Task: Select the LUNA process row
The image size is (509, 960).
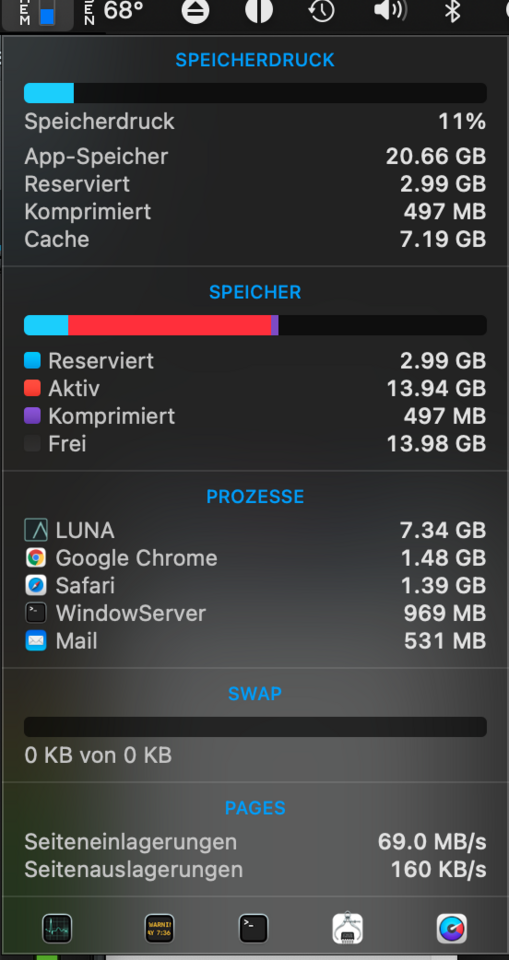Action: tap(255, 530)
